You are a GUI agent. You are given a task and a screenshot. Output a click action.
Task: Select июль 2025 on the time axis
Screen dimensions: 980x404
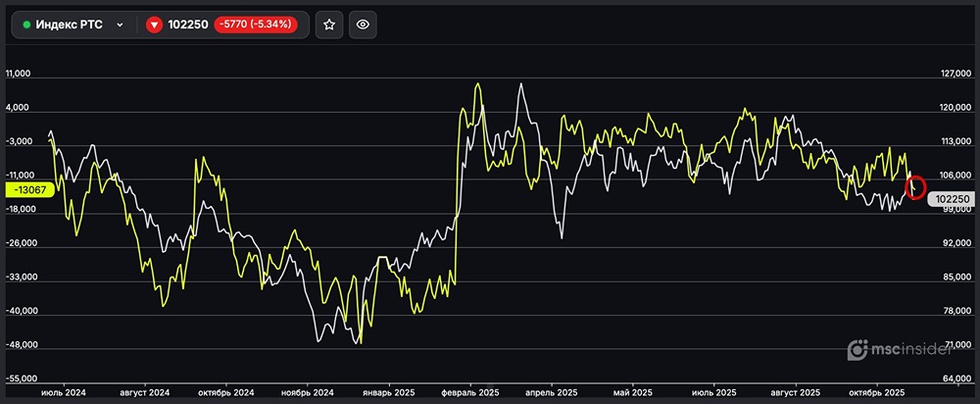click(713, 393)
